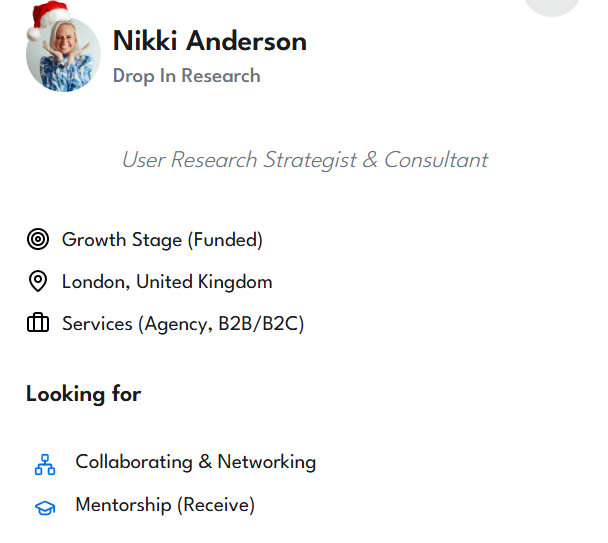Click the User Research Strategist & Consultant tagline

(x=305, y=160)
